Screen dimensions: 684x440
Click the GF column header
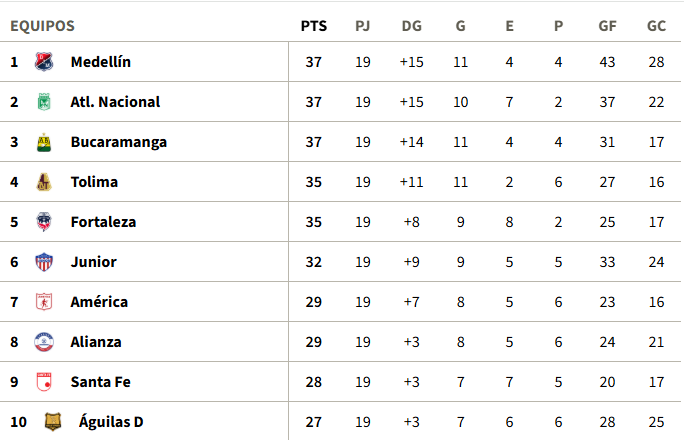point(607,26)
